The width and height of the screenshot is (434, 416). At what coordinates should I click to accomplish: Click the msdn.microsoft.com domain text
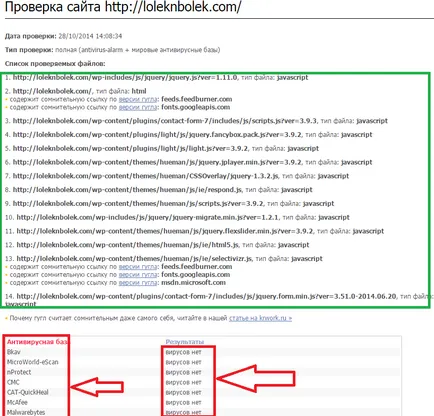193,283
